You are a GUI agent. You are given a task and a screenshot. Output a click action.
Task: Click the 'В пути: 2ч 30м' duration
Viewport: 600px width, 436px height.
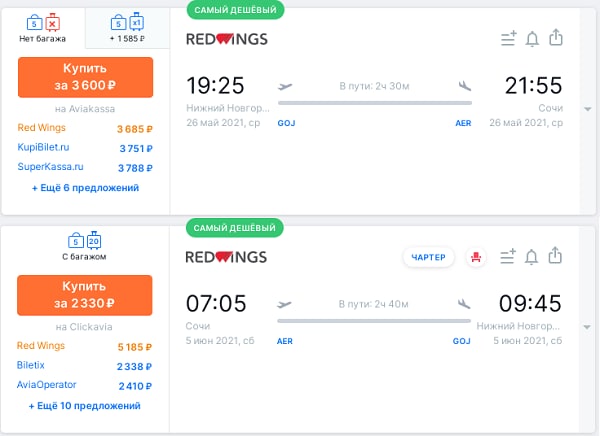tap(374, 86)
